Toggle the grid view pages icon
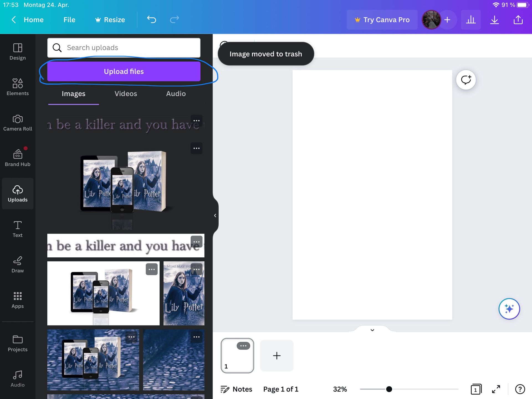 tap(476, 389)
